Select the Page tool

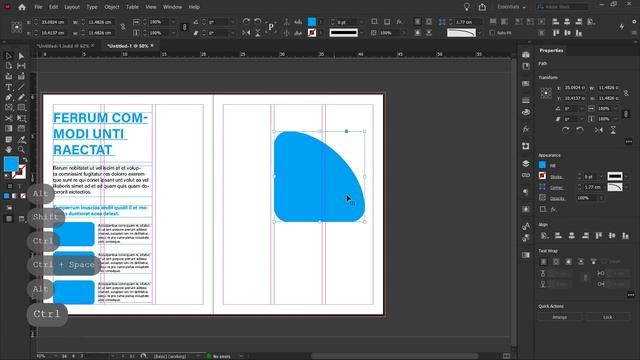point(8,66)
